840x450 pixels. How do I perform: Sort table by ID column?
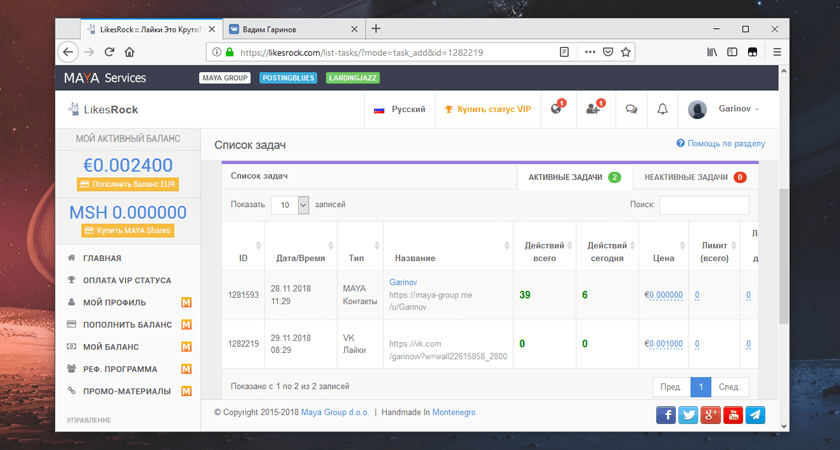[x=243, y=246]
